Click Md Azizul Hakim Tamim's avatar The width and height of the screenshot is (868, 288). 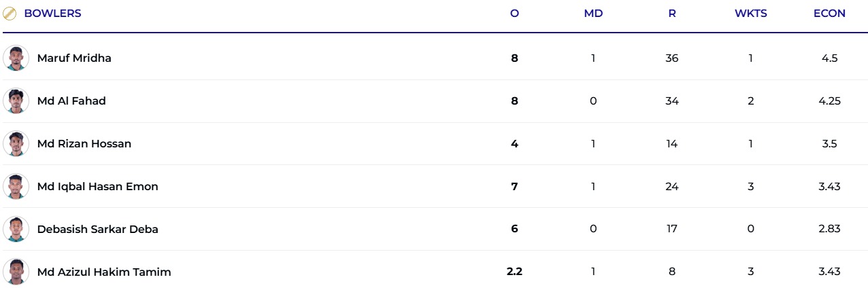[16, 272]
